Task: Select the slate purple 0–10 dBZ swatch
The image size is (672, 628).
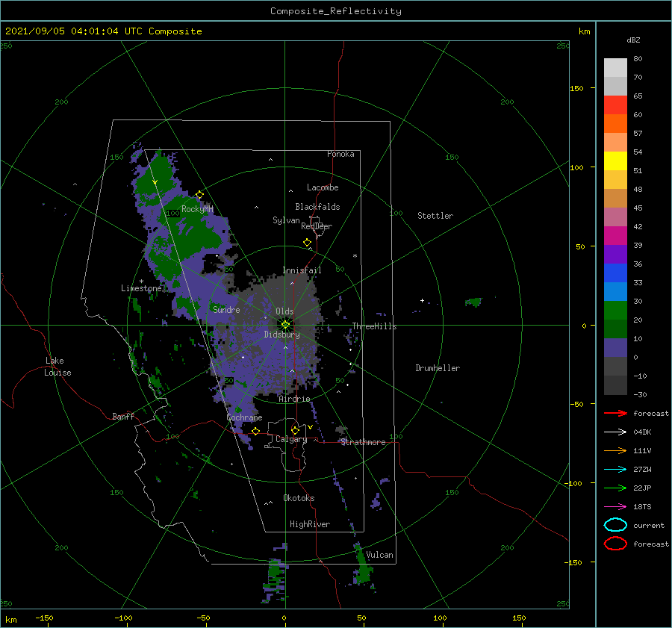Action: [x=615, y=347]
